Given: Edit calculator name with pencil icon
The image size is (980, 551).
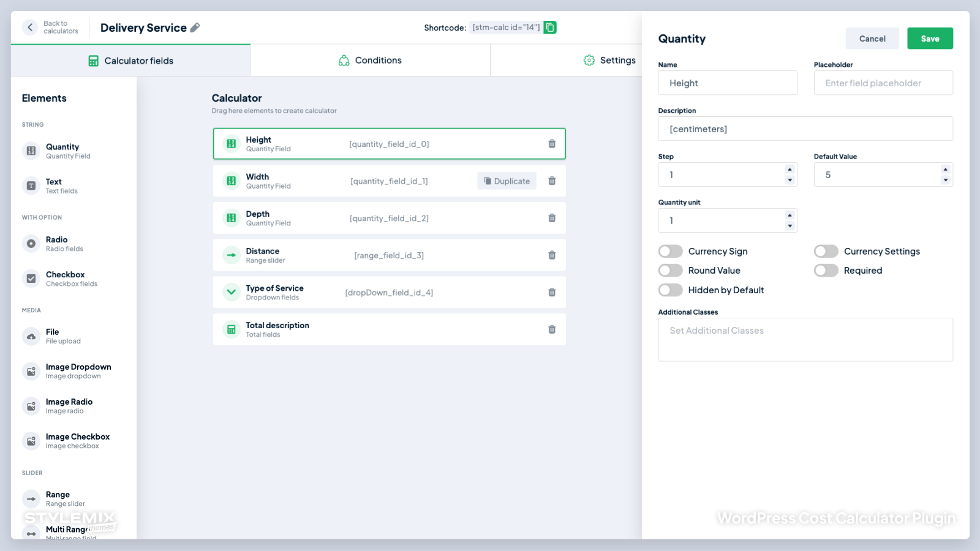Looking at the screenshot, I should 195,28.
